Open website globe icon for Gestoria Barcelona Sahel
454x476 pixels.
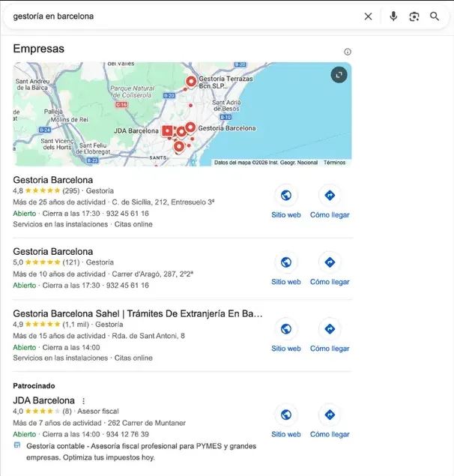tap(286, 329)
